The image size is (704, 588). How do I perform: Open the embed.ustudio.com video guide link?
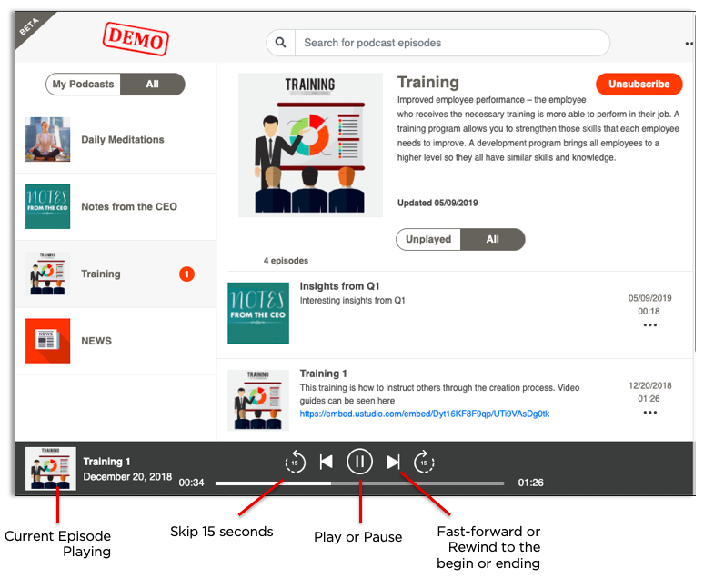pos(424,414)
